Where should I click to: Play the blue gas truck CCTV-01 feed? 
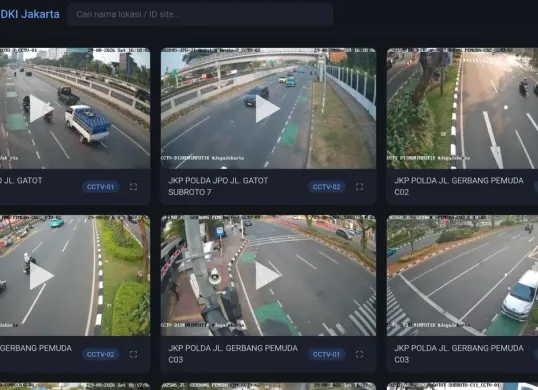coord(42,109)
